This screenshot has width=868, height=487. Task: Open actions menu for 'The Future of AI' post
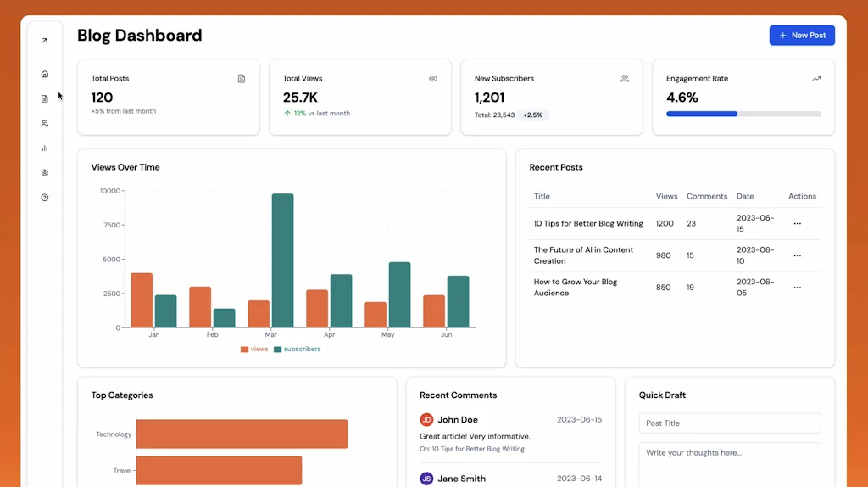point(797,255)
